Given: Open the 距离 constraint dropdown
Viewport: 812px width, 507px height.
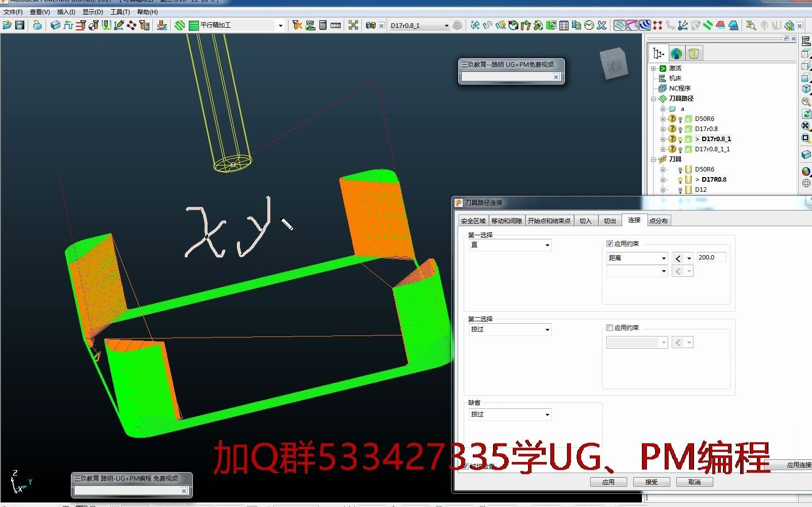Looking at the screenshot, I should (637, 258).
